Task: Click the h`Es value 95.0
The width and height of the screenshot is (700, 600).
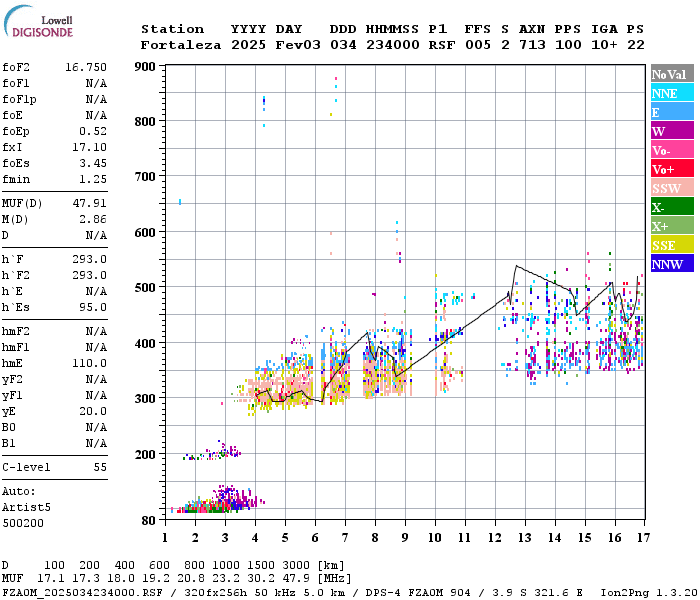Action: (93, 308)
